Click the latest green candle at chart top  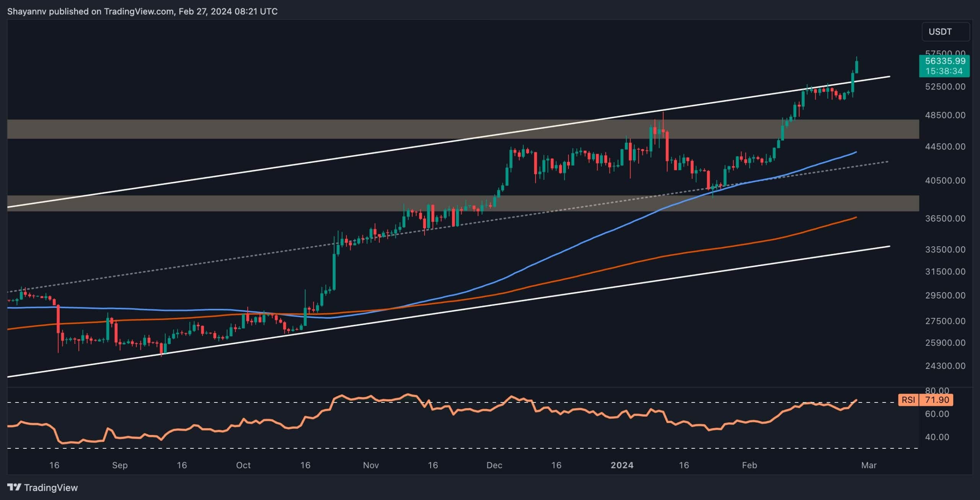coord(856,67)
